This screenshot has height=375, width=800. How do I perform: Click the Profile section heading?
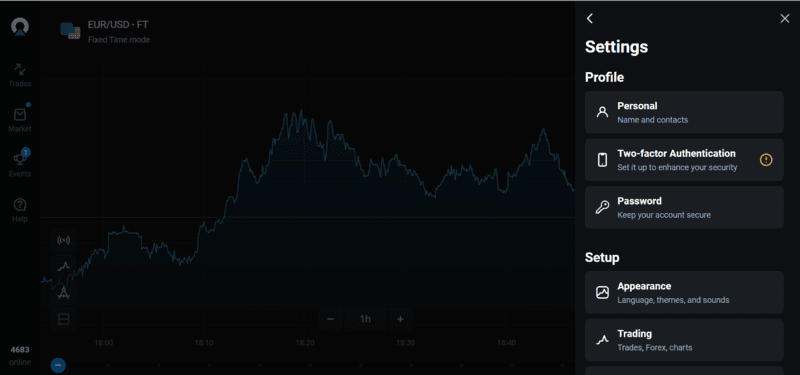point(605,78)
